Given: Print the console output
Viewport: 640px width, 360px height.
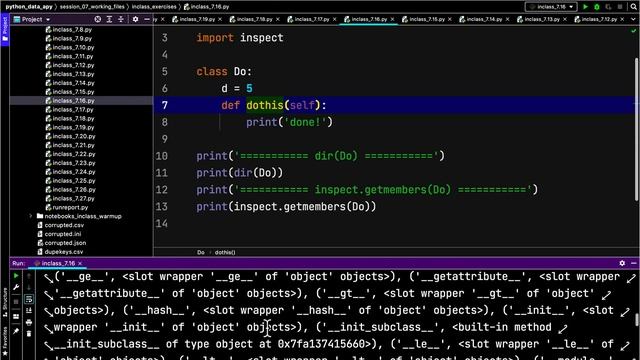Looking at the screenshot, I should click(x=29, y=322).
